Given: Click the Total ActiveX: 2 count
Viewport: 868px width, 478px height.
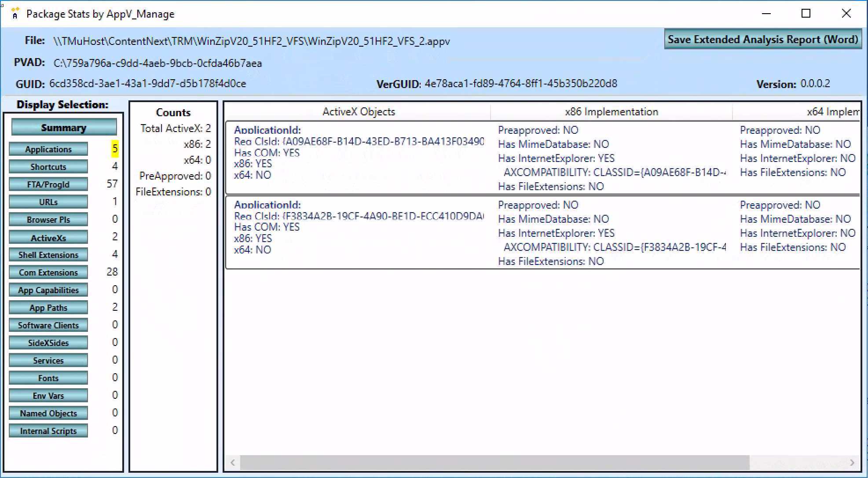Looking at the screenshot, I should 176,129.
